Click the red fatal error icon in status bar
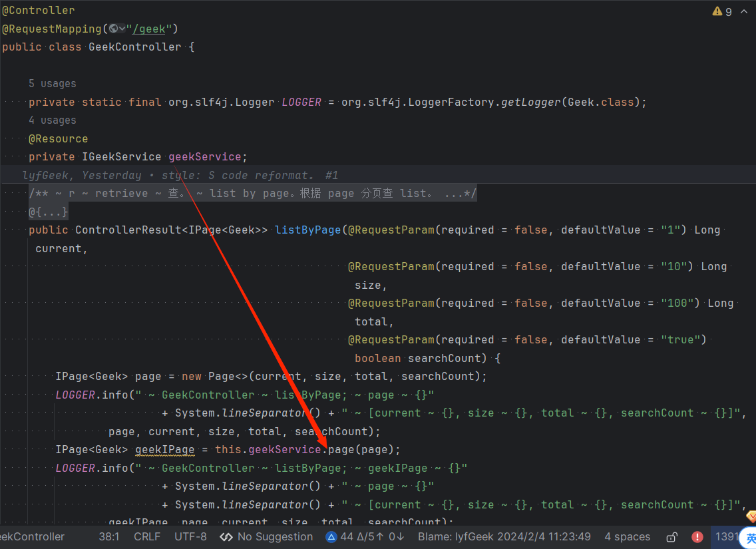This screenshot has height=549, width=756. [697, 536]
